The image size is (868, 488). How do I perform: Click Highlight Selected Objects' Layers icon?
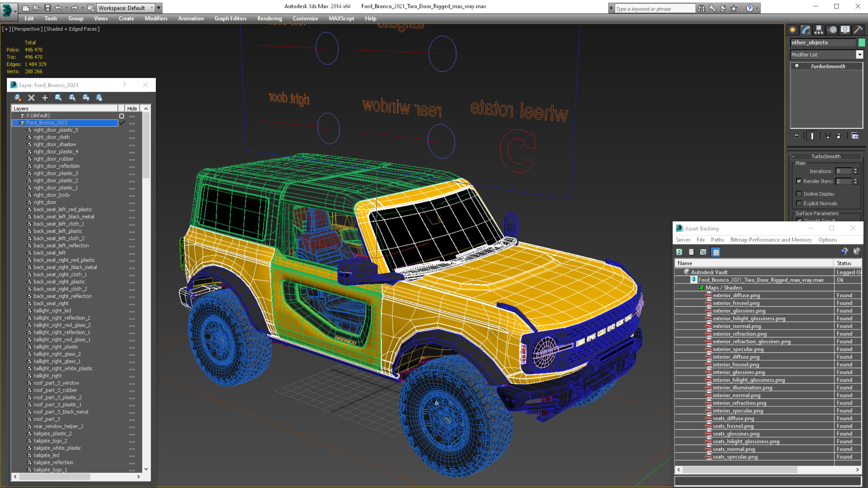tap(72, 98)
